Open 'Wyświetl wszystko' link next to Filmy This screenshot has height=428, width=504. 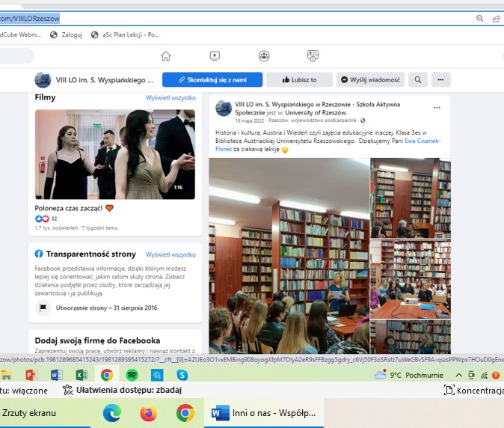pyautogui.click(x=170, y=98)
